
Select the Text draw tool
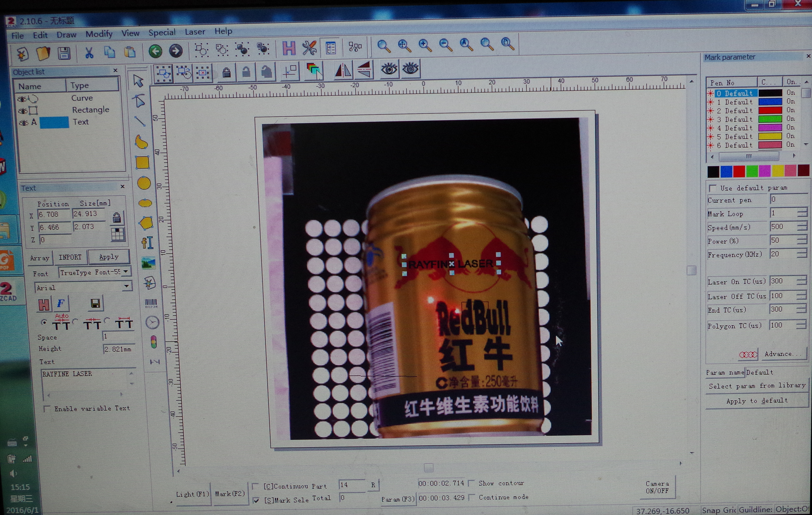click(148, 243)
